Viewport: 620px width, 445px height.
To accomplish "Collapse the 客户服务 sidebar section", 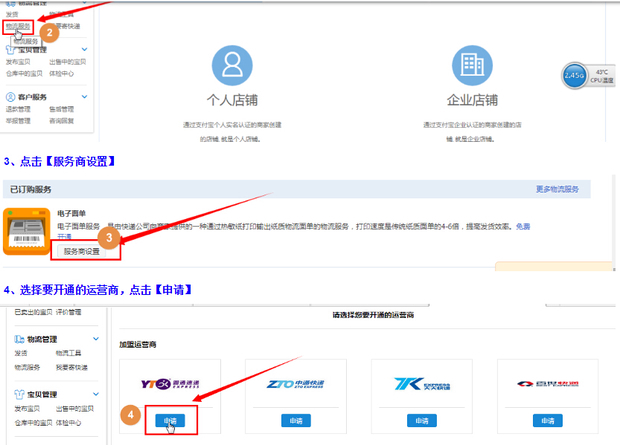I will point(84,97).
